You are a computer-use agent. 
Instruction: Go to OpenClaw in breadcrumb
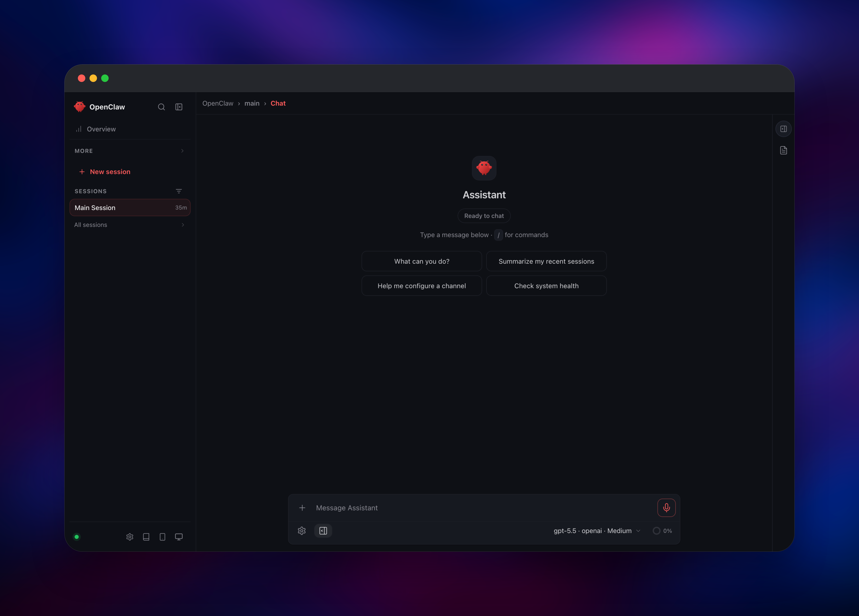[218, 103]
